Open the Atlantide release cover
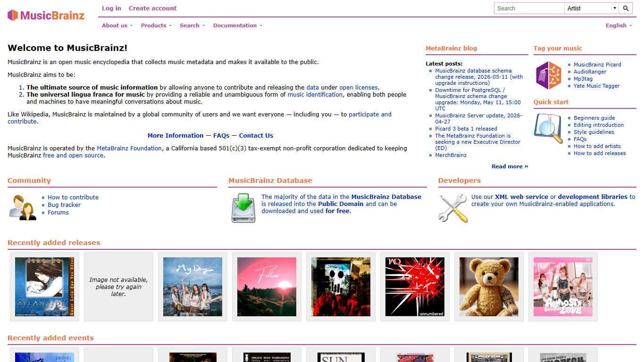Screen dimensions: 644x362 44,287
